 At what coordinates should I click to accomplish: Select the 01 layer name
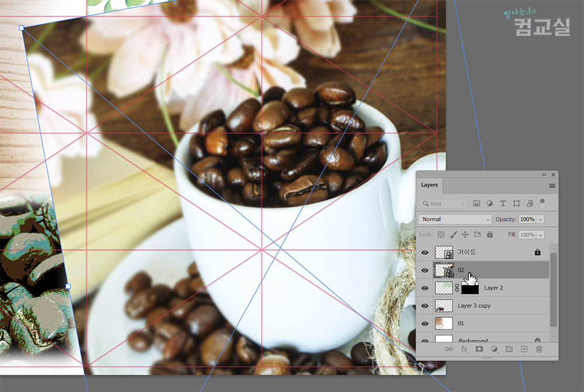(x=461, y=324)
